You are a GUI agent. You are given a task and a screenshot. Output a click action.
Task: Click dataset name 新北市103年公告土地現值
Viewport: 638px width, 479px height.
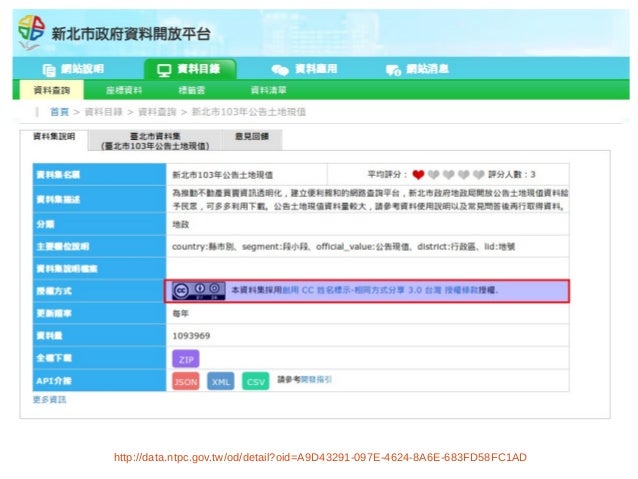tap(222, 175)
